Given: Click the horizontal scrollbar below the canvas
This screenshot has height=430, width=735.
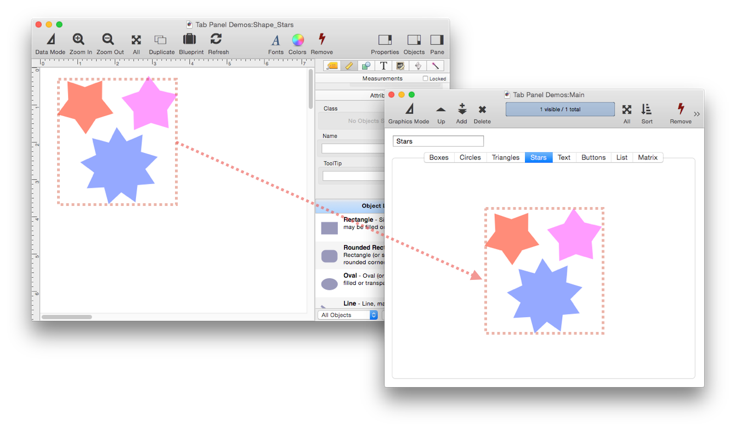Looking at the screenshot, I should [x=67, y=317].
